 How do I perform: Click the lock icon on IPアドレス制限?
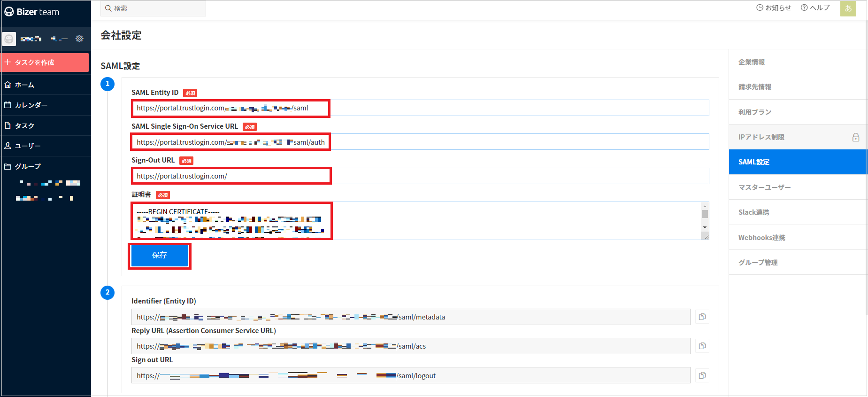[856, 137]
